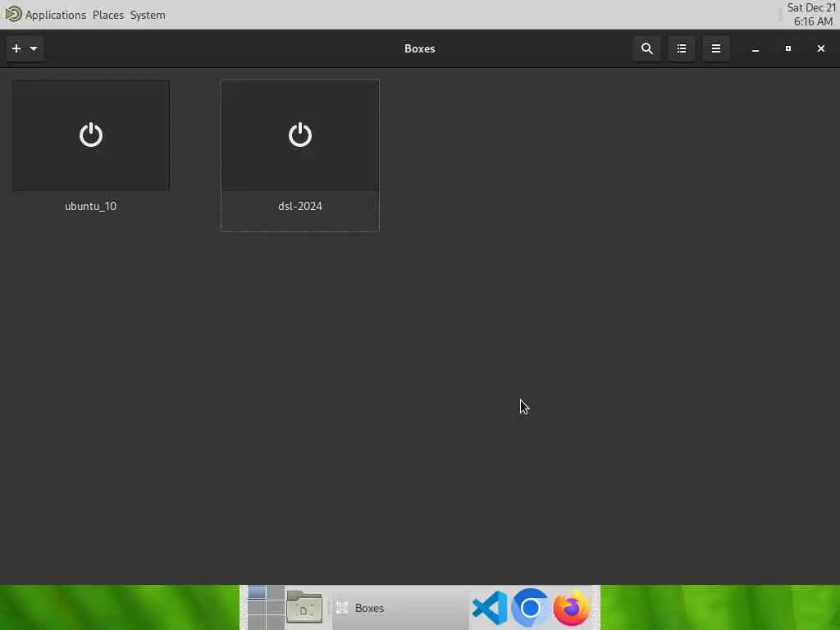
Task: Open the Applications menu
Action: pos(56,15)
